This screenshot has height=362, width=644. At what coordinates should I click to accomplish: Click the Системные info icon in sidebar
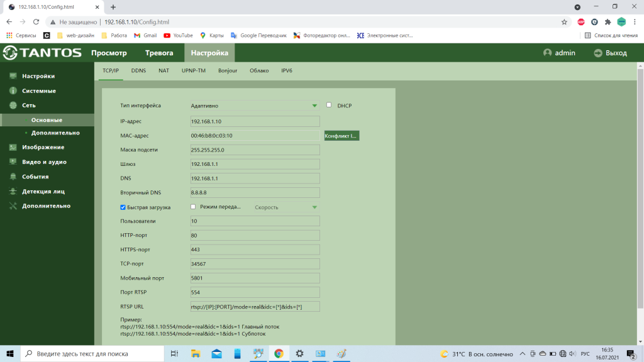coord(13,90)
